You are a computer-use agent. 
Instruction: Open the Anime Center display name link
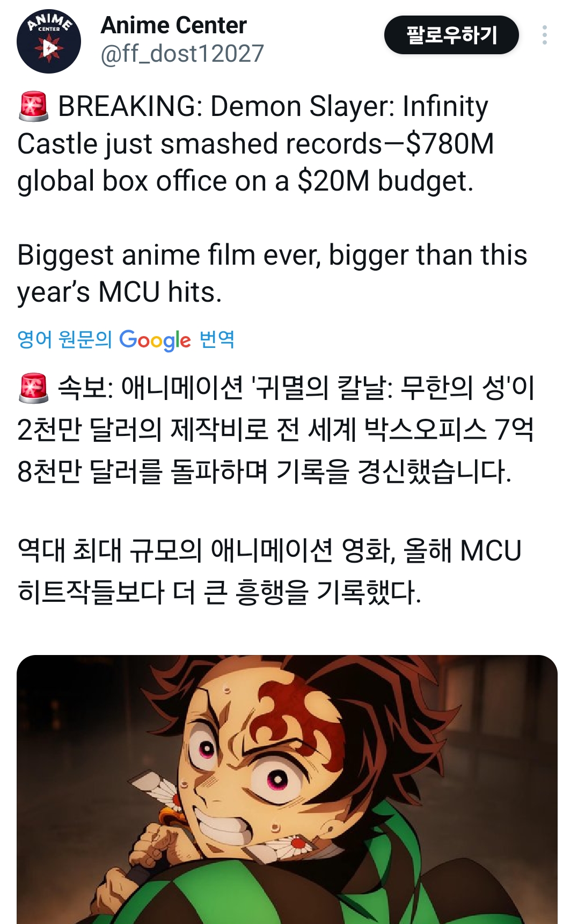[173, 25]
